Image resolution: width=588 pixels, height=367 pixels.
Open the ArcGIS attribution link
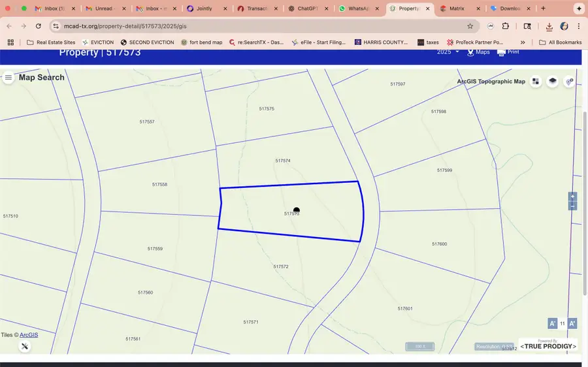[x=29, y=335]
